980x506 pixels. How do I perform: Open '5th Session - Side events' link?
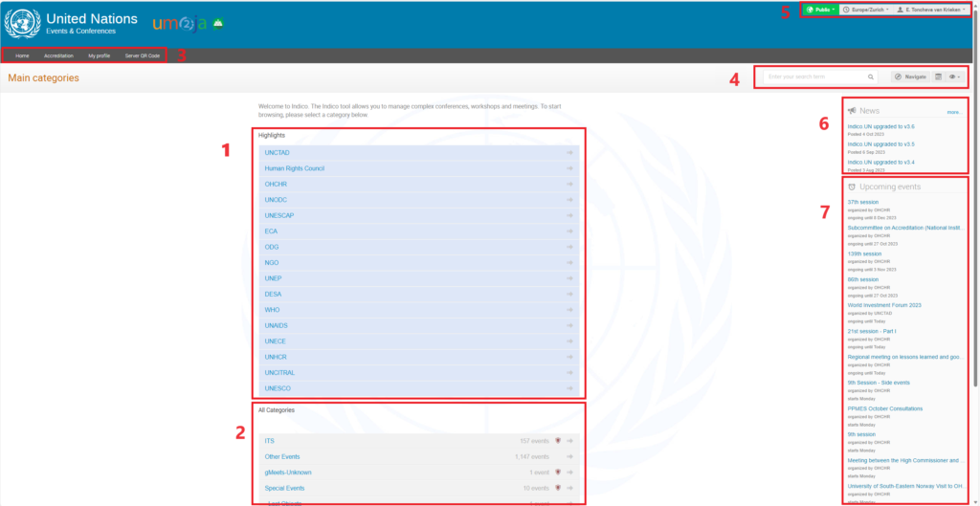879,383
